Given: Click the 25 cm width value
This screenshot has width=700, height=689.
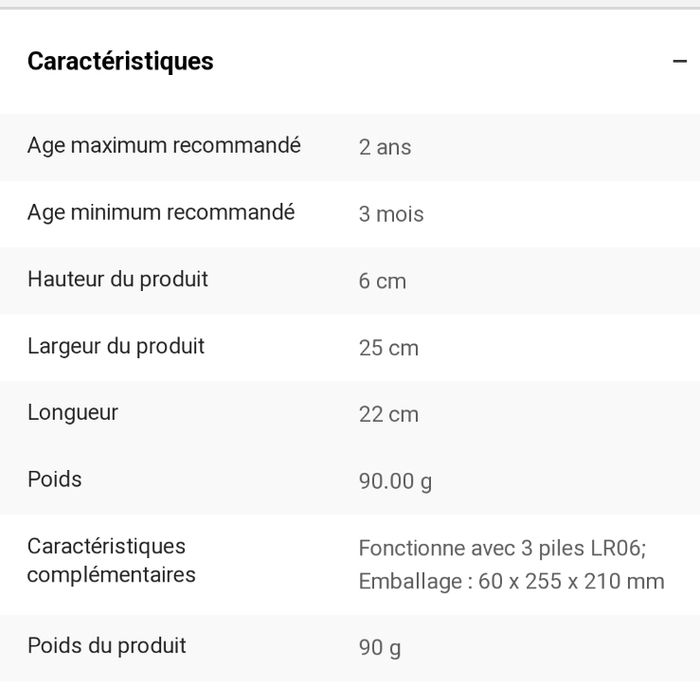Looking at the screenshot, I should (x=389, y=348).
